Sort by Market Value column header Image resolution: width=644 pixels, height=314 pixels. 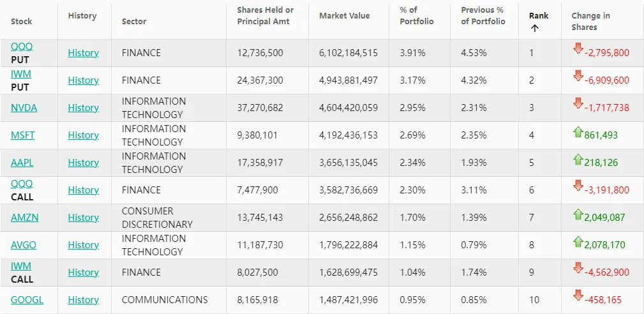coord(344,15)
